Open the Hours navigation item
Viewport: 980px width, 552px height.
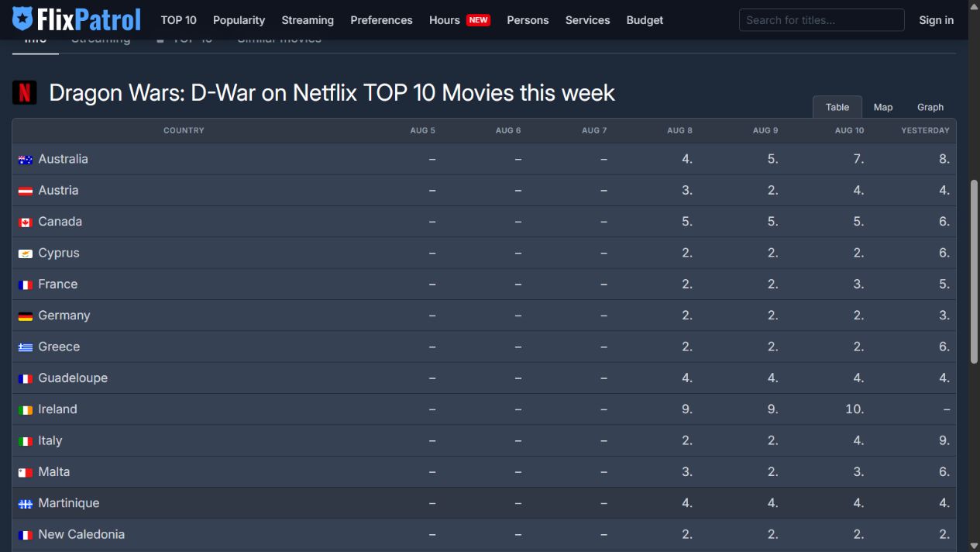pos(445,20)
